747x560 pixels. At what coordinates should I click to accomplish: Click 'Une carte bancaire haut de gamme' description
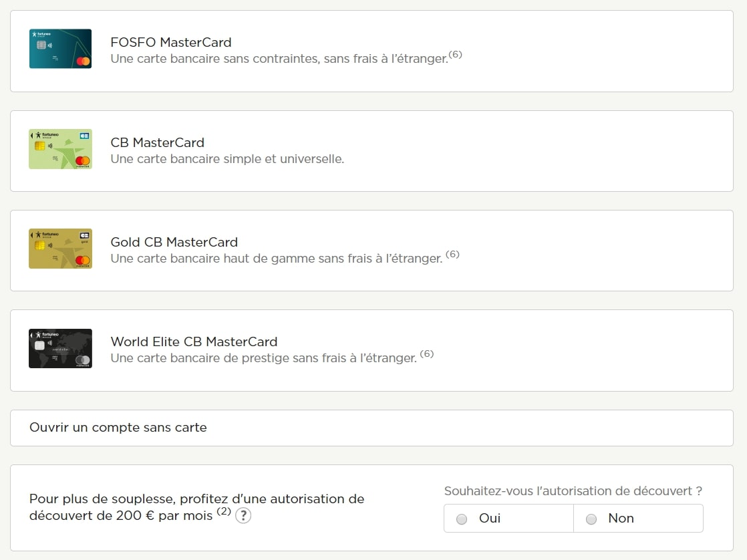pos(277,259)
